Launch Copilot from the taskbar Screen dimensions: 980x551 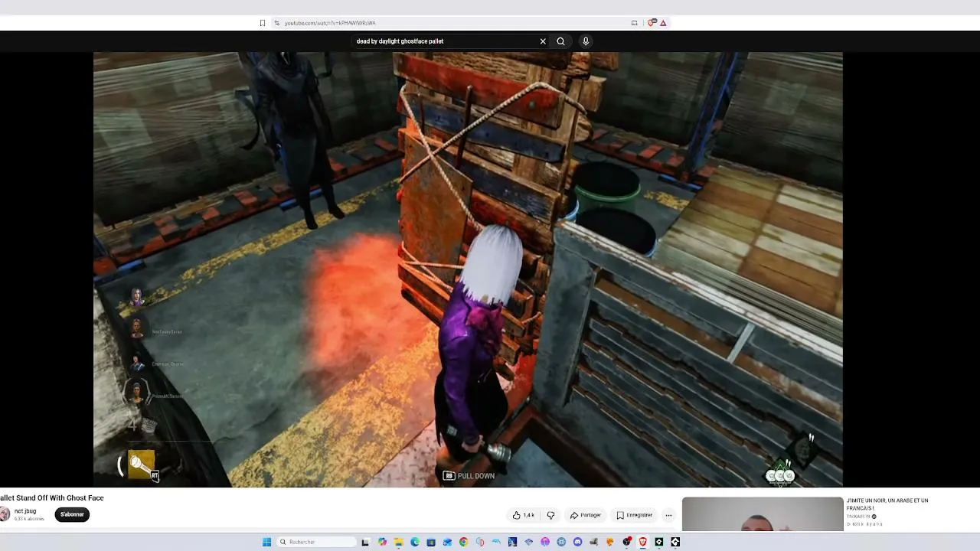[x=383, y=542]
